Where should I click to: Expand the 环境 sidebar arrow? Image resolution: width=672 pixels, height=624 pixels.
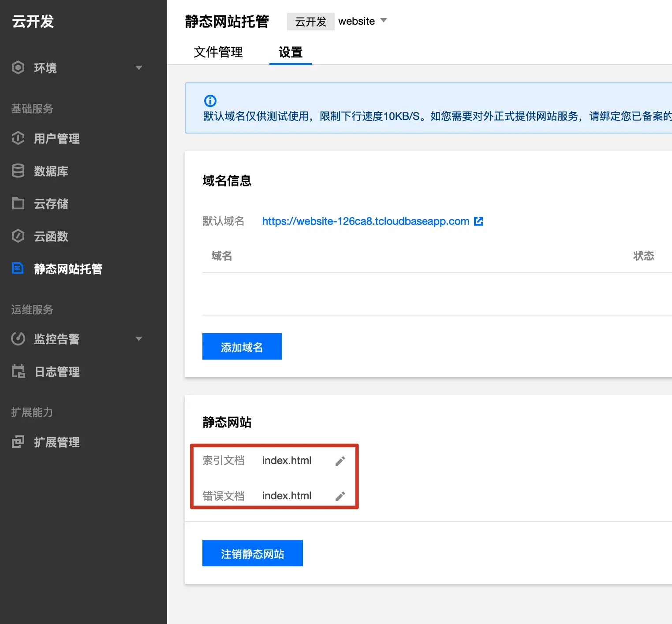click(x=139, y=68)
